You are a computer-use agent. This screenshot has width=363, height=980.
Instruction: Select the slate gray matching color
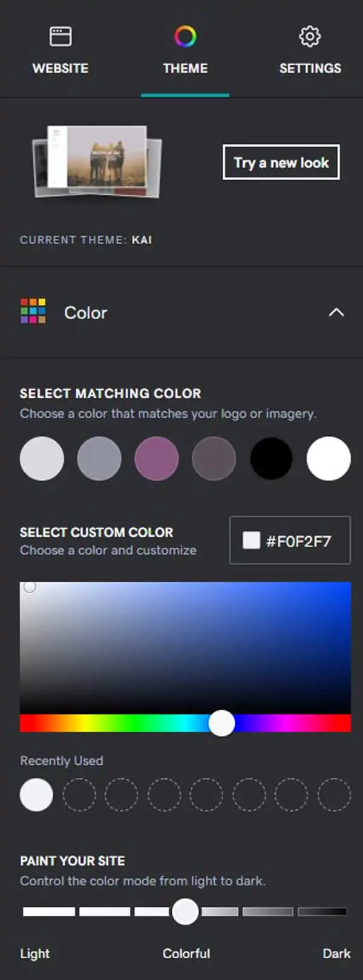99,458
